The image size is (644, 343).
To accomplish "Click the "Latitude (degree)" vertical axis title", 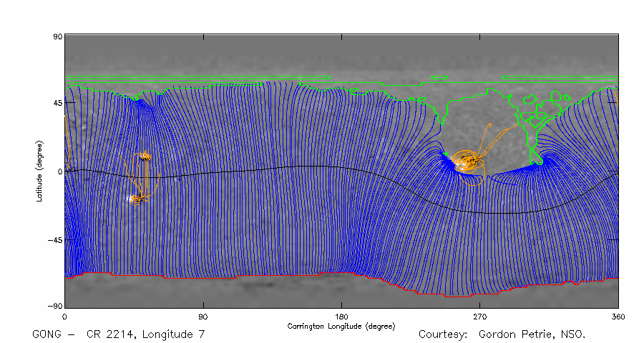I will [41, 171].
